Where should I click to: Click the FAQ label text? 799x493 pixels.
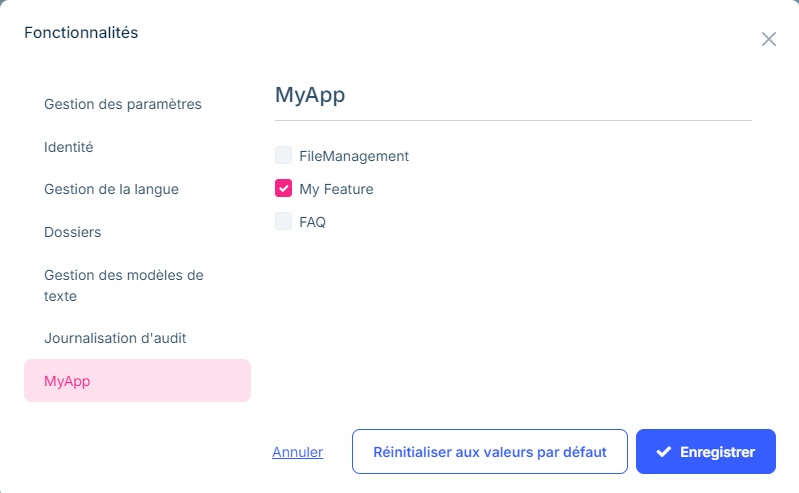point(312,222)
